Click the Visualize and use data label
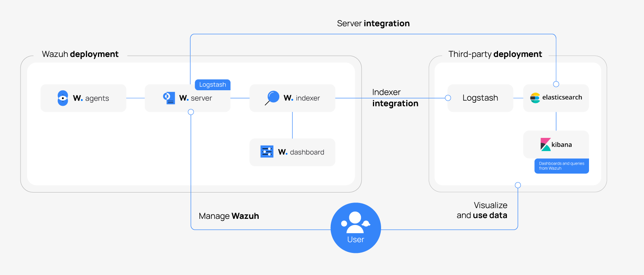This screenshot has height=275, width=644. pyautogui.click(x=482, y=210)
